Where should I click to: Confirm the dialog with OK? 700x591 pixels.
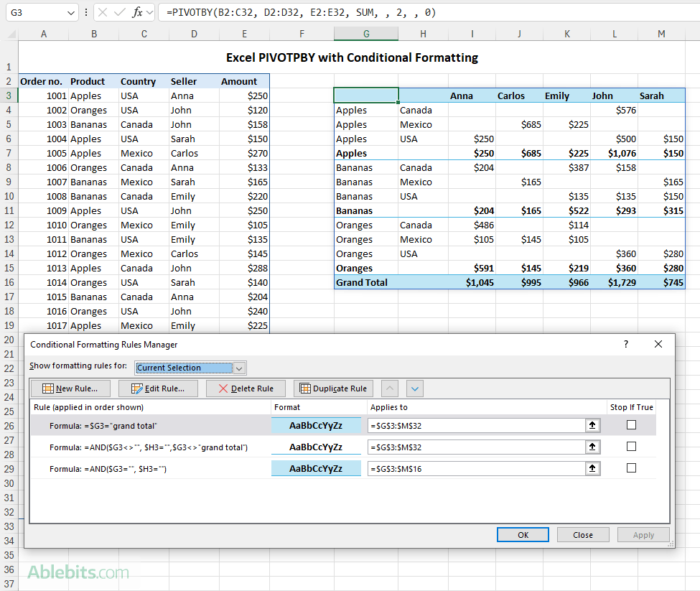(523, 535)
